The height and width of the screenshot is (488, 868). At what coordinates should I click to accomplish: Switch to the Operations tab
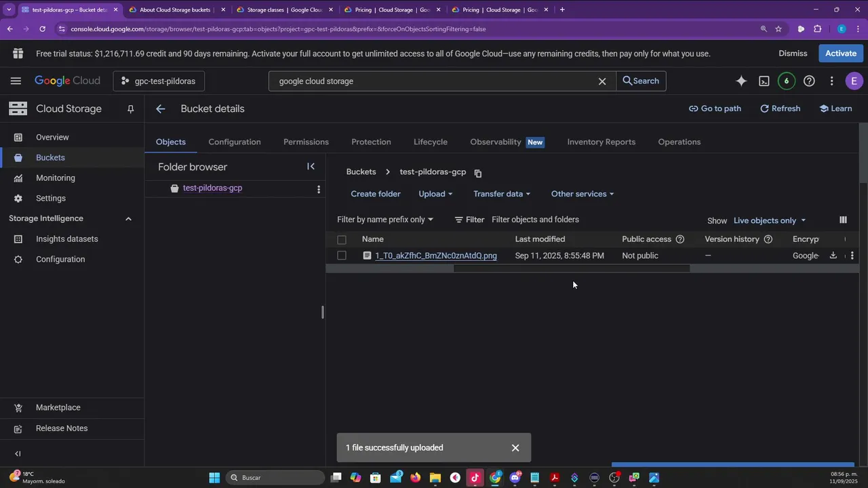(679, 142)
